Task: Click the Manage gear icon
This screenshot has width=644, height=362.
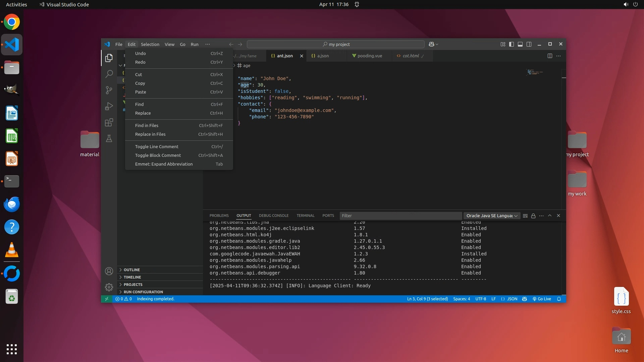Action: click(x=109, y=287)
